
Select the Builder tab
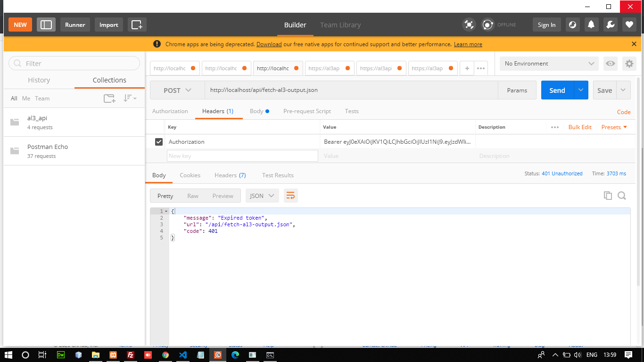tap(295, 25)
